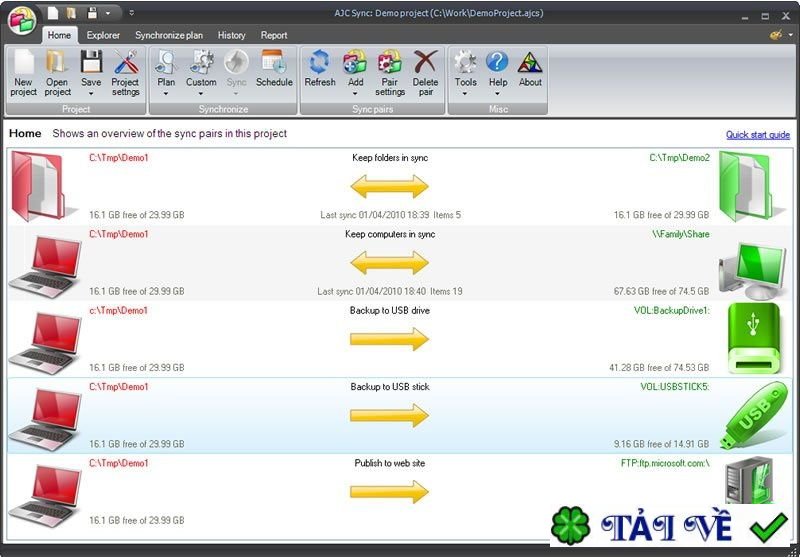Open the Schedule calendar icon
This screenshot has height=557, width=800.
274,62
